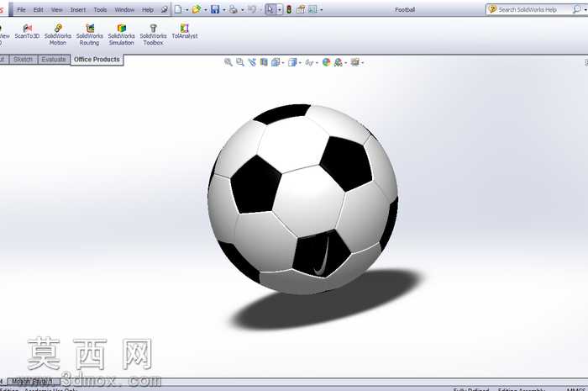Screen dimensions: 588x391
Task: Click the New document icon
Action: pyautogui.click(x=178, y=9)
